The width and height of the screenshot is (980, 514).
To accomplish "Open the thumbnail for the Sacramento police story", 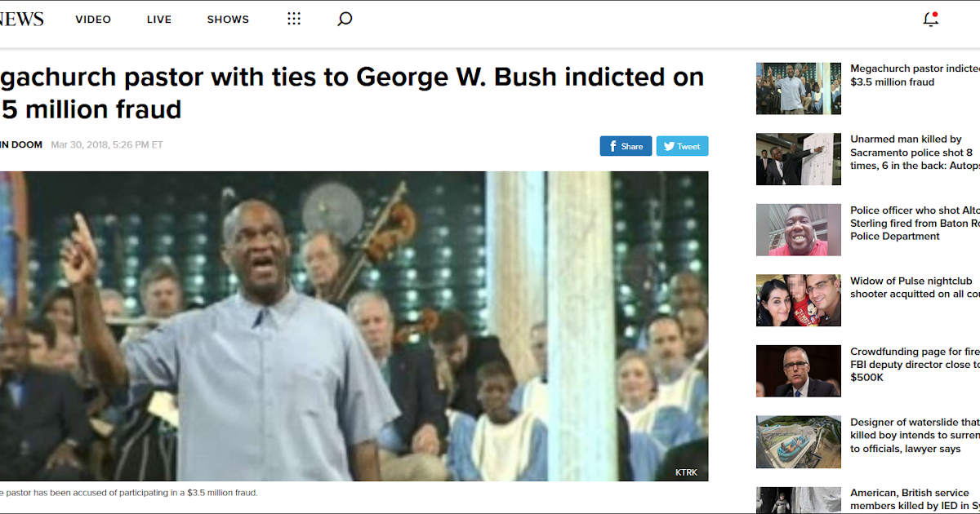I will click(x=798, y=159).
